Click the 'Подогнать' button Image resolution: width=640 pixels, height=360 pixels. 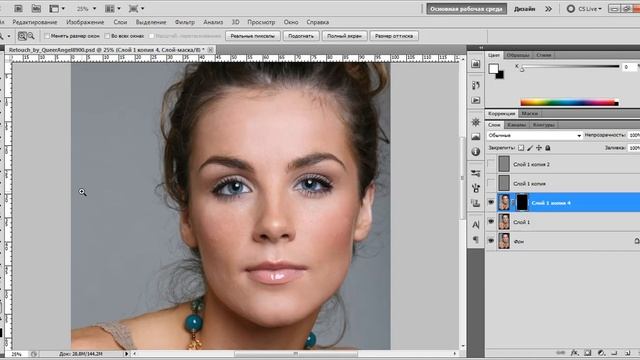pos(301,36)
